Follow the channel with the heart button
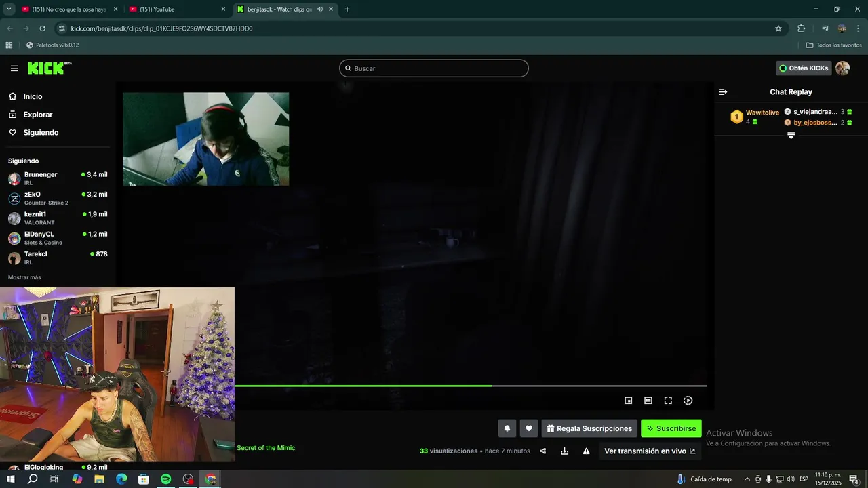The image size is (868, 488). pos(529,428)
